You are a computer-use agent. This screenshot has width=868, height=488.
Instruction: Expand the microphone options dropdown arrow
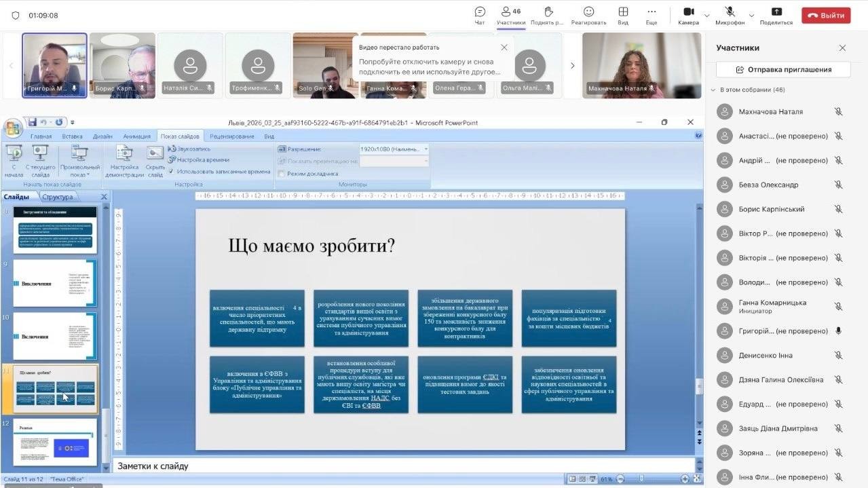pyautogui.click(x=751, y=15)
